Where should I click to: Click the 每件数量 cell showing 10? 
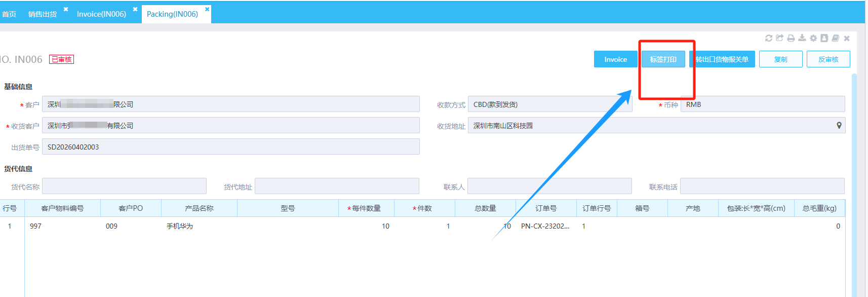(366, 226)
